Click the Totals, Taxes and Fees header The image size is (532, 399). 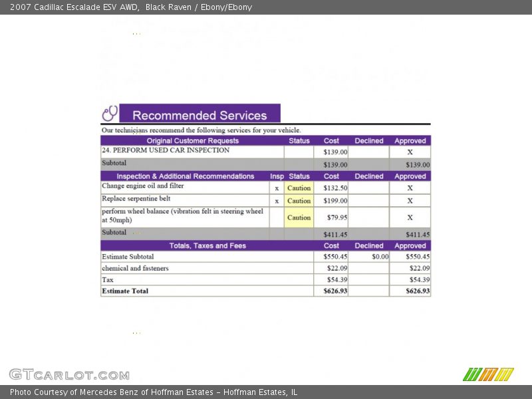pyautogui.click(x=207, y=245)
